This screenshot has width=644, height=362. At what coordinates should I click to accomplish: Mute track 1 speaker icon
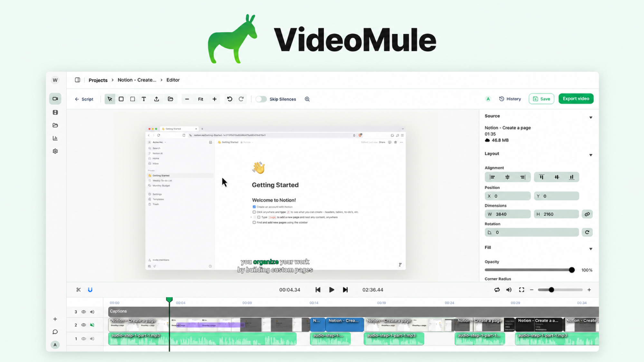coord(92,339)
